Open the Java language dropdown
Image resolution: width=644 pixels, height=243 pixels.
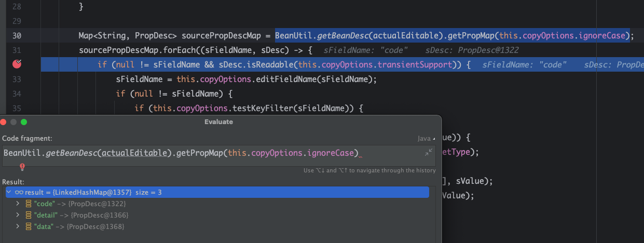426,139
